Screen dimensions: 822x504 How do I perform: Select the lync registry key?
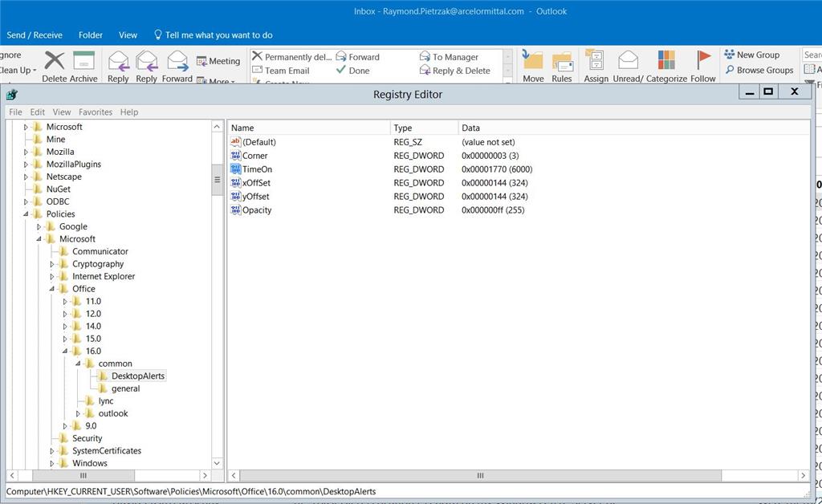[x=106, y=401]
